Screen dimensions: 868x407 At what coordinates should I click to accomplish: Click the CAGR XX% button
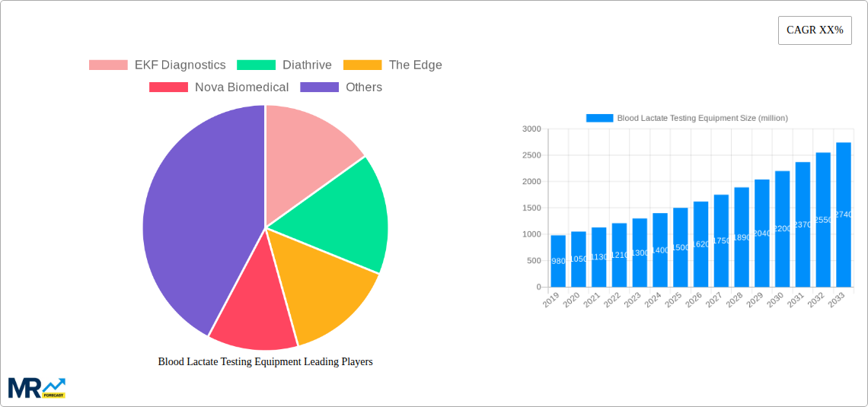click(x=815, y=30)
